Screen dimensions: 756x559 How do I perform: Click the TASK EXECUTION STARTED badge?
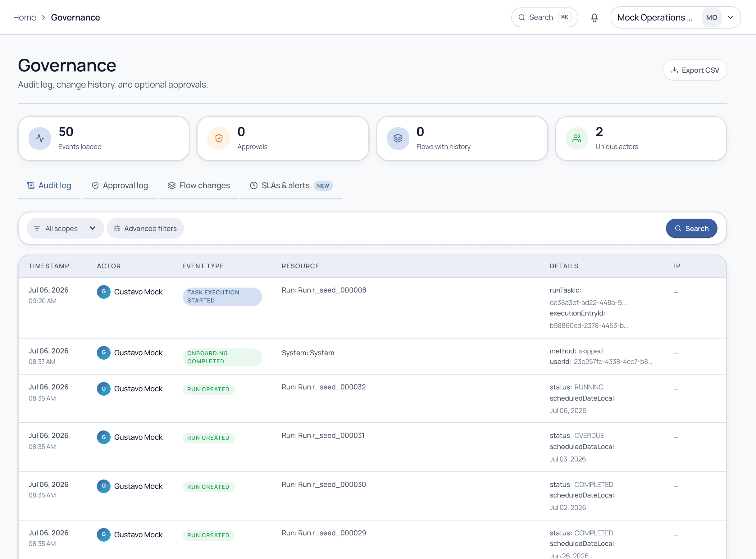pos(222,297)
